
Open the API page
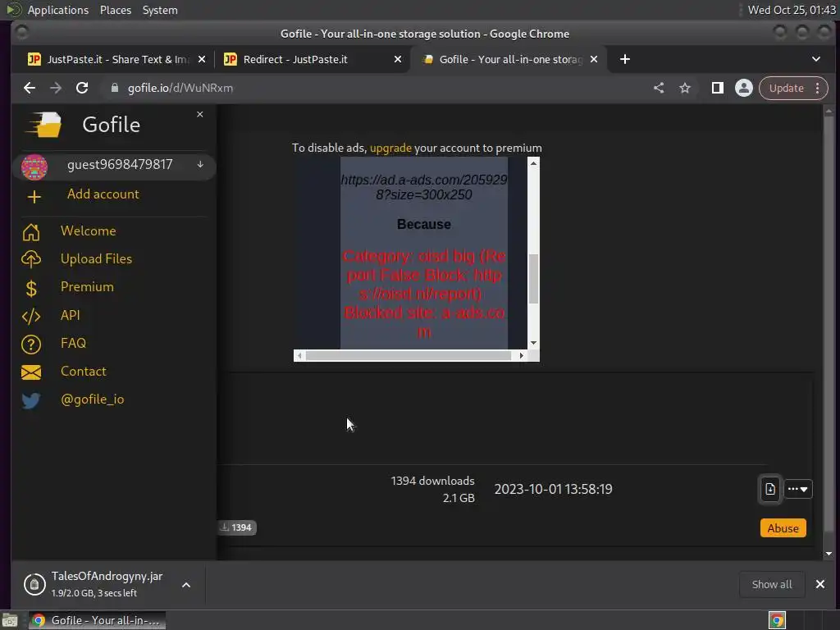point(71,315)
